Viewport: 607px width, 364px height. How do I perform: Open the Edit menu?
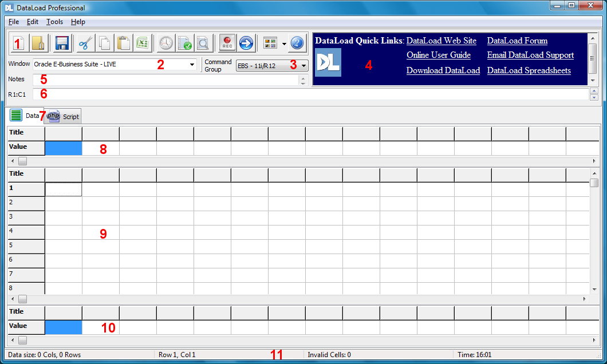[x=33, y=22]
